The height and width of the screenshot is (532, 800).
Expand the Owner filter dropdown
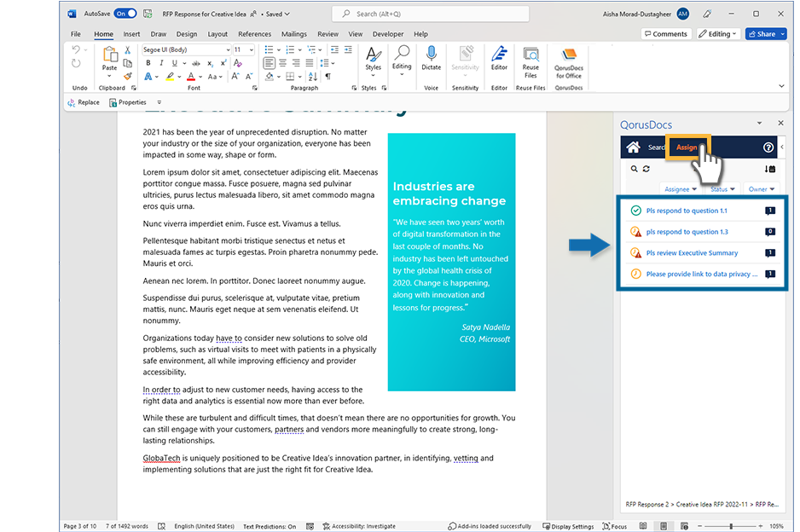point(762,189)
